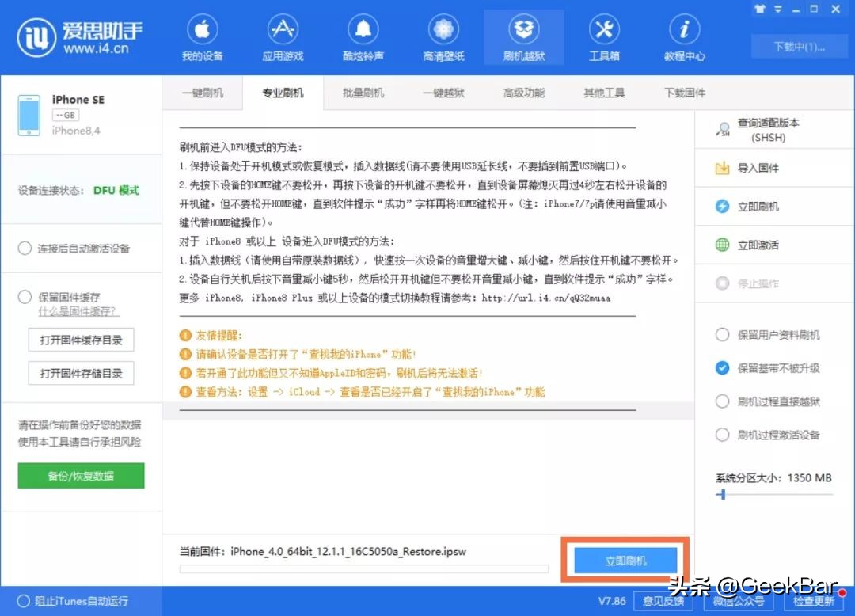The height and width of the screenshot is (616, 855).
Task: Open the 应用游戏 (Apps & Games) section
Action: [282, 36]
